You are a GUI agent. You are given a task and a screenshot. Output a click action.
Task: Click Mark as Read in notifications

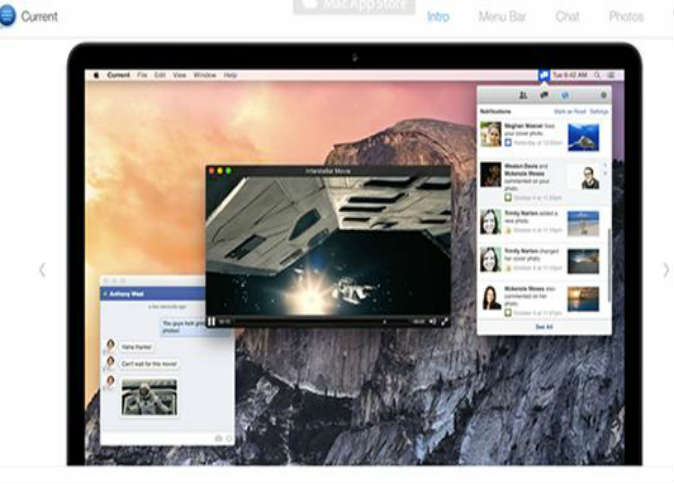click(x=569, y=111)
